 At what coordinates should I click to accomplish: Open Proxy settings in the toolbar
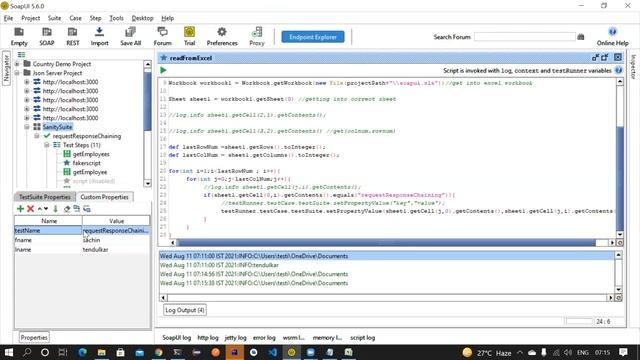257,36
